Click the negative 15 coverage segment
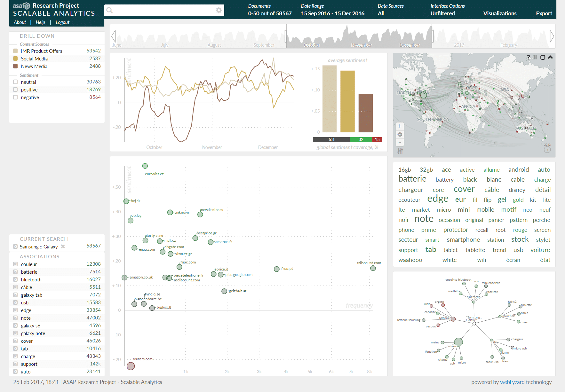This screenshot has height=392, width=565. (377, 139)
